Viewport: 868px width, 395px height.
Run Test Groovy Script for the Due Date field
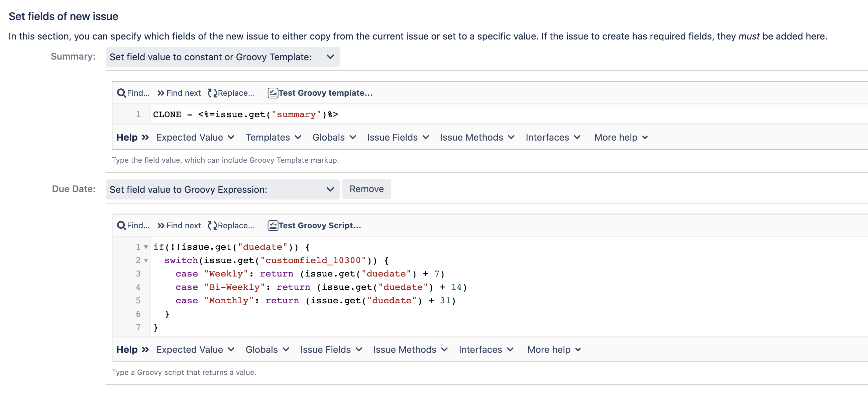(x=315, y=226)
